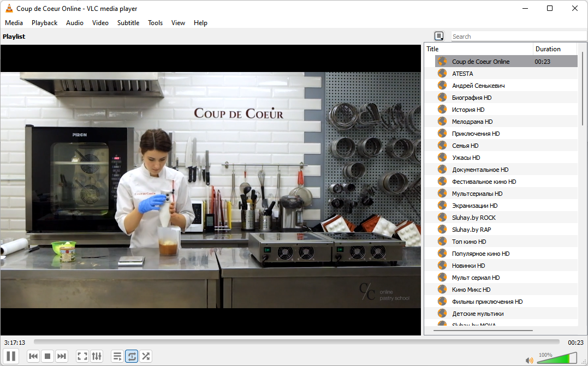
Task: Open the Playback menu
Action: 45,23
